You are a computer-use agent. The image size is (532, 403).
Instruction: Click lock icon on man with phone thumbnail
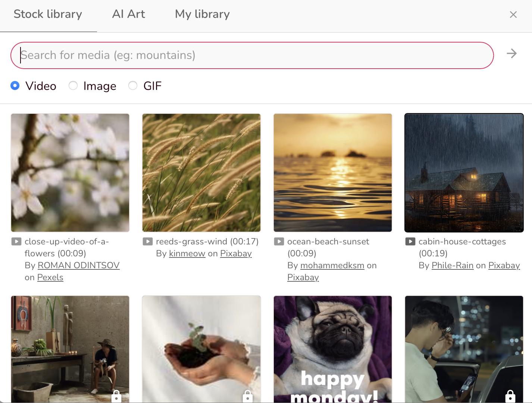tap(510, 396)
